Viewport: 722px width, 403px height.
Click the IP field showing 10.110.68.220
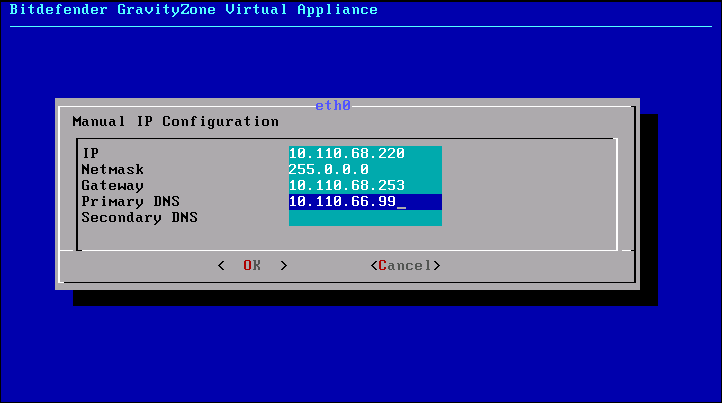tap(365, 153)
